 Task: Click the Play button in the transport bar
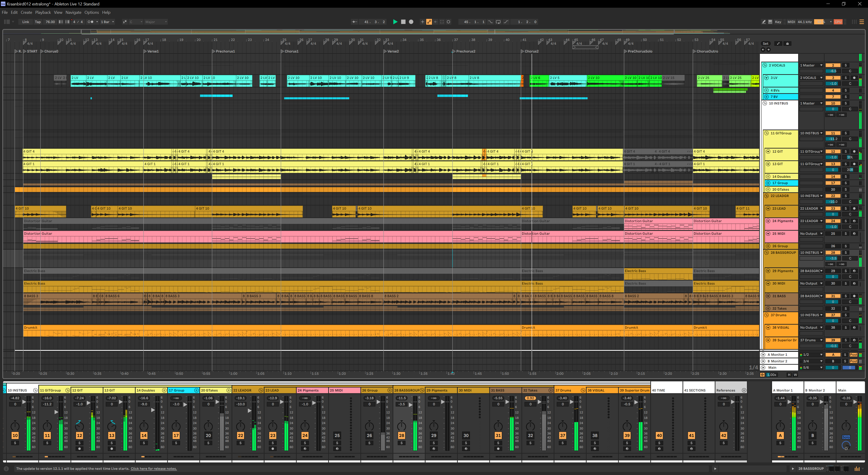[396, 22]
